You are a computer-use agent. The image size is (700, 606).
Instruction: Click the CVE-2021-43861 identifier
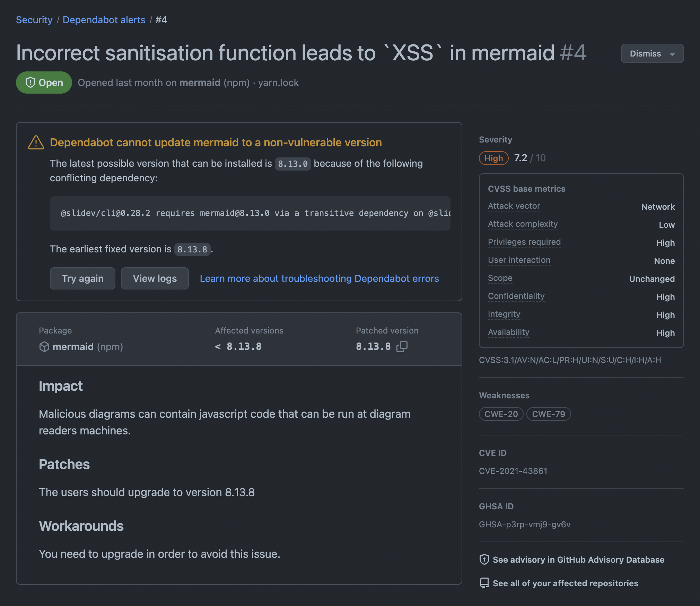513,471
